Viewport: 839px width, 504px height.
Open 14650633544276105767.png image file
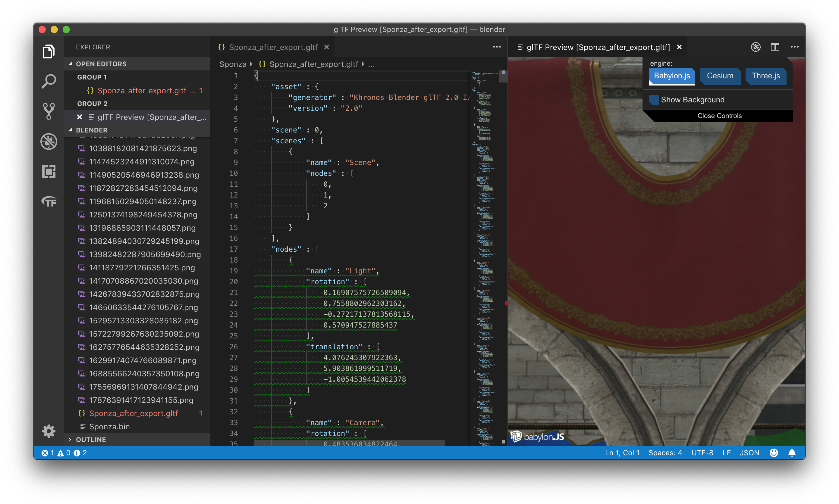[137, 307]
